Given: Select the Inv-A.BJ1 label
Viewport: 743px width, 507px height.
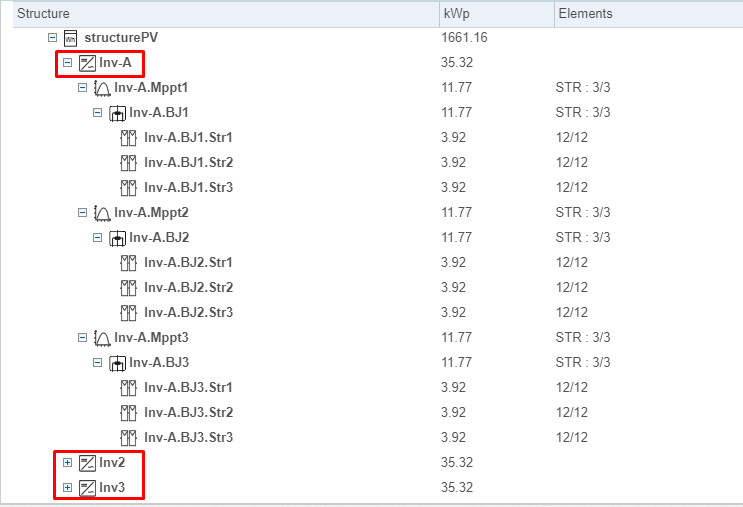Looking at the screenshot, I should click(x=159, y=113).
